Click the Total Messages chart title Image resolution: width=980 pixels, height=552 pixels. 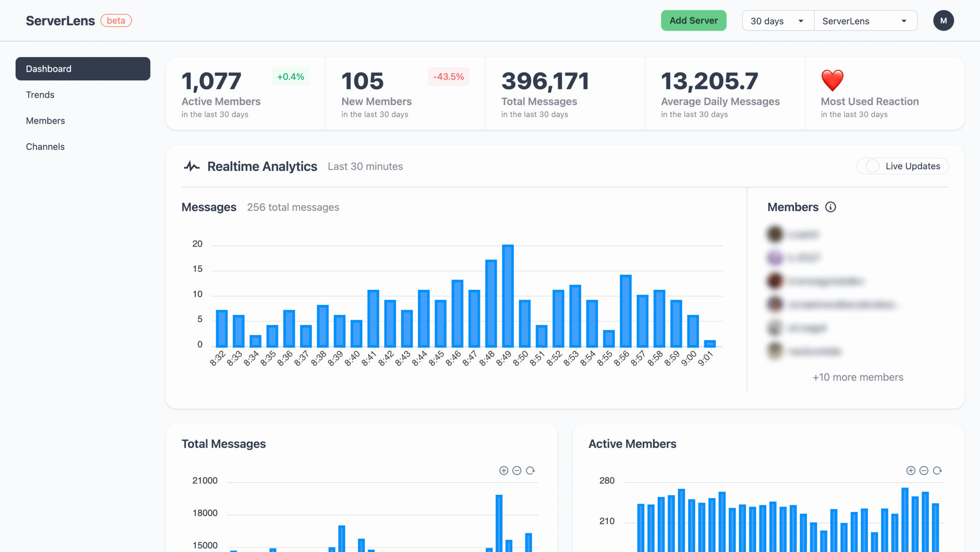click(224, 444)
